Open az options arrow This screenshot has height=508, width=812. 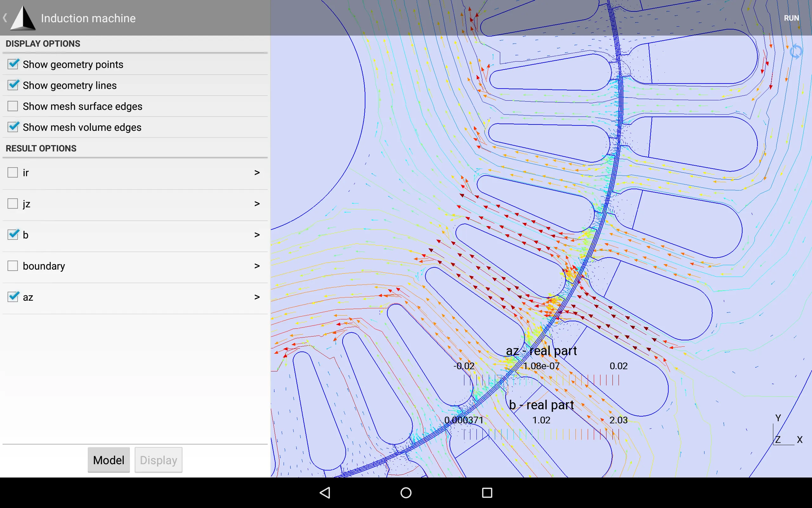pyautogui.click(x=257, y=297)
